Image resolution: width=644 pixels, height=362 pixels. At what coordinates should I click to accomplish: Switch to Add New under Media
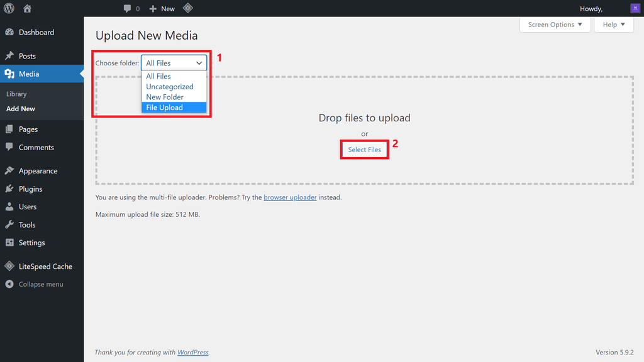(20, 108)
